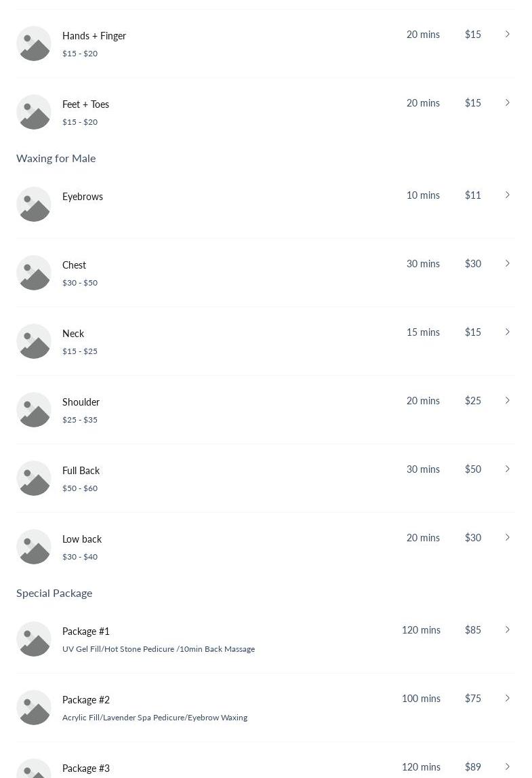This screenshot has width=532, height=778.
Task: Open the Package #3 service entry
Action: 266,768
